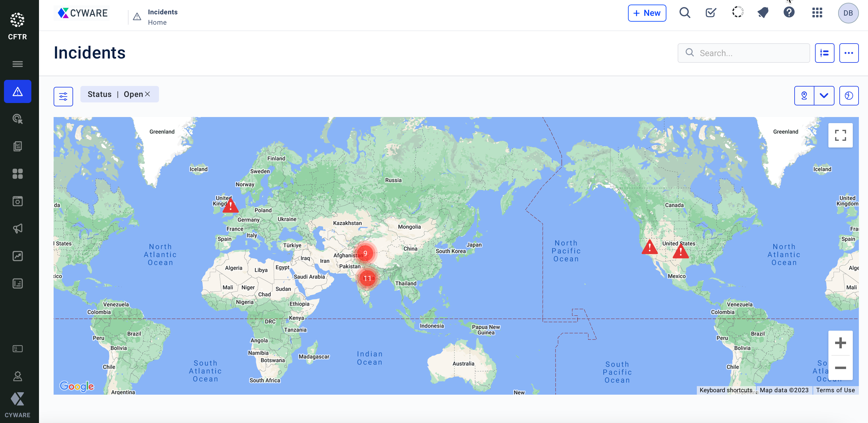Click the notifications bell icon
Image resolution: width=868 pixels, height=423 pixels.
pyautogui.click(x=763, y=13)
